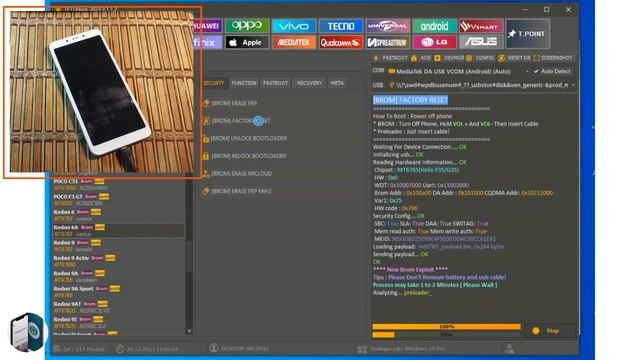The width and height of the screenshot is (640, 360).
Task: Select Redmi 9I in model list
Action: pyautogui.click(x=118, y=322)
